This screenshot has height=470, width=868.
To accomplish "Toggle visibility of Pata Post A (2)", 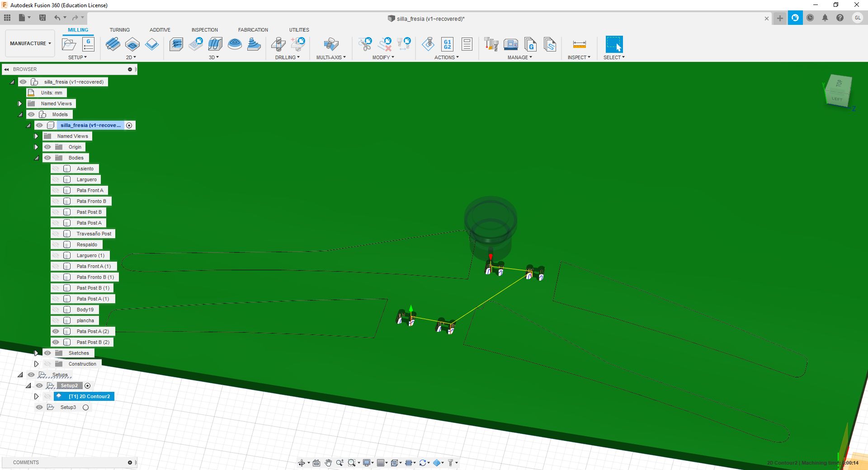I will click(56, 331).
